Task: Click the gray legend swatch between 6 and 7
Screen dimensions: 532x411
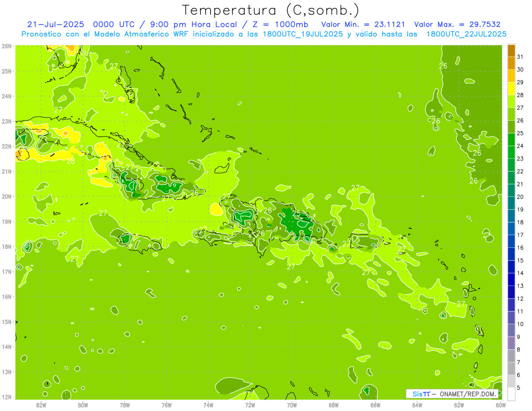Action: 511,368
